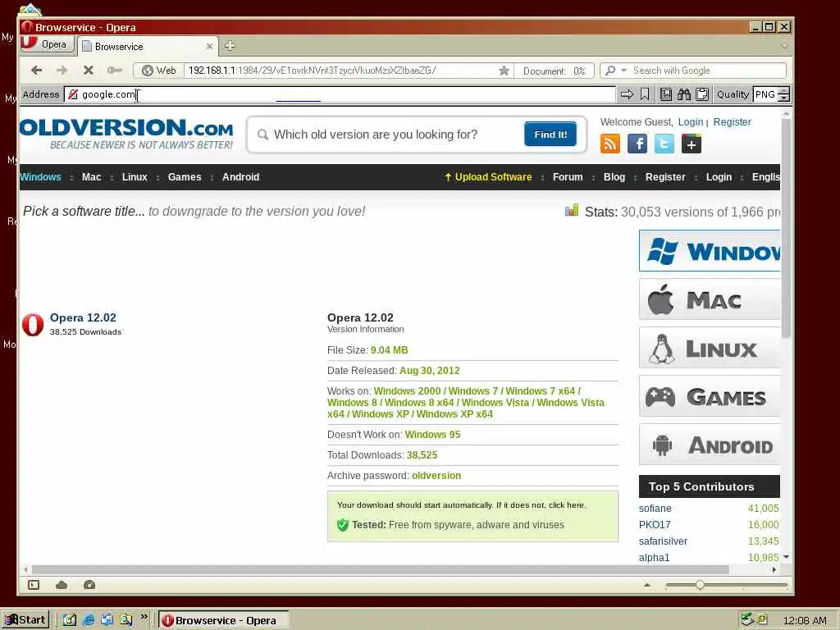Screen dimensions: 840x630
Task: Open the Mac platform banner
Action: (x=710, y=299)
